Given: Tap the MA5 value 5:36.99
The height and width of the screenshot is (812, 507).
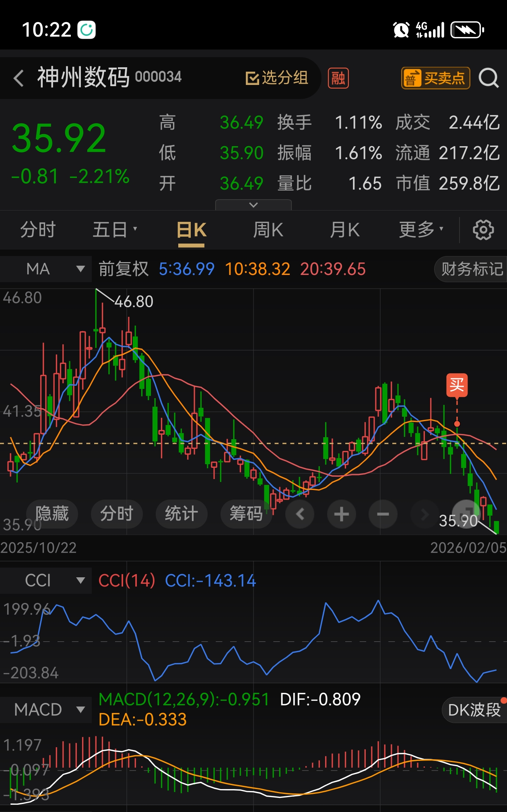Looking at the screenshot, I should (187, 269).
